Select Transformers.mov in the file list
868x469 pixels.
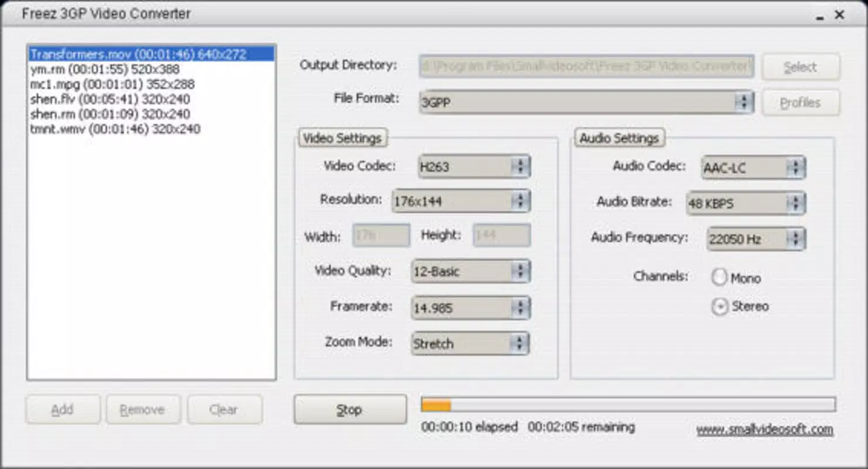coord(151,54)
